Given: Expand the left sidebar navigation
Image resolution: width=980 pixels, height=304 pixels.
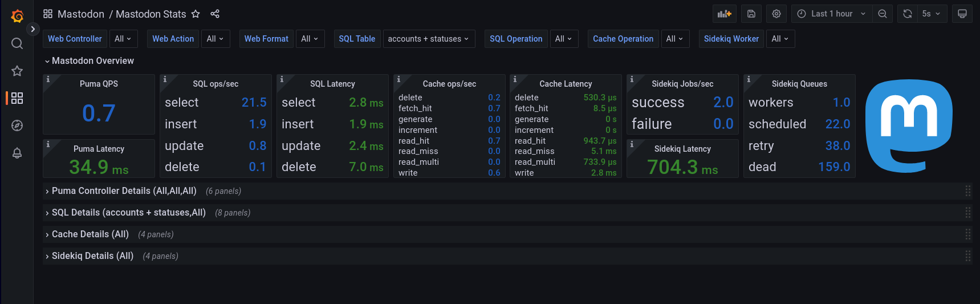Looking at the screenshot, I should pyautogui.click(x=33, y=29).
